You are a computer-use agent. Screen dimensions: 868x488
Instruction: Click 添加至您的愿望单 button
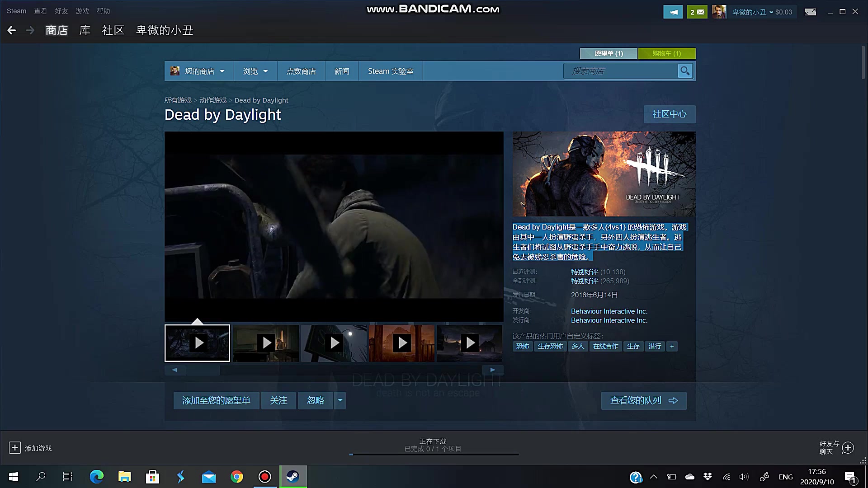coord(216,400)
